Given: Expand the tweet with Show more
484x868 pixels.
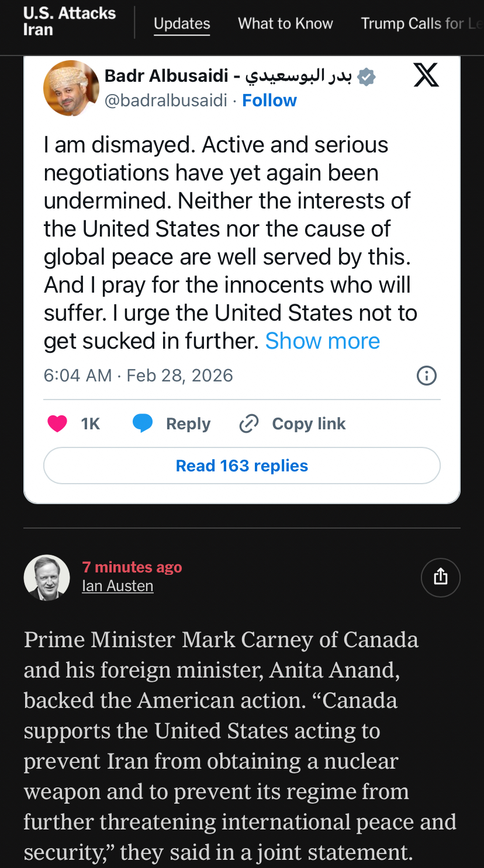Looking at the screenshot, I should click(x=323, y=341).
